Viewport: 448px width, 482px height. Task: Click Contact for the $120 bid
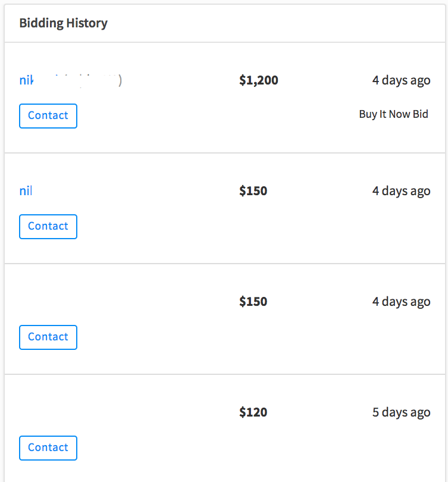tap(48, 447)
